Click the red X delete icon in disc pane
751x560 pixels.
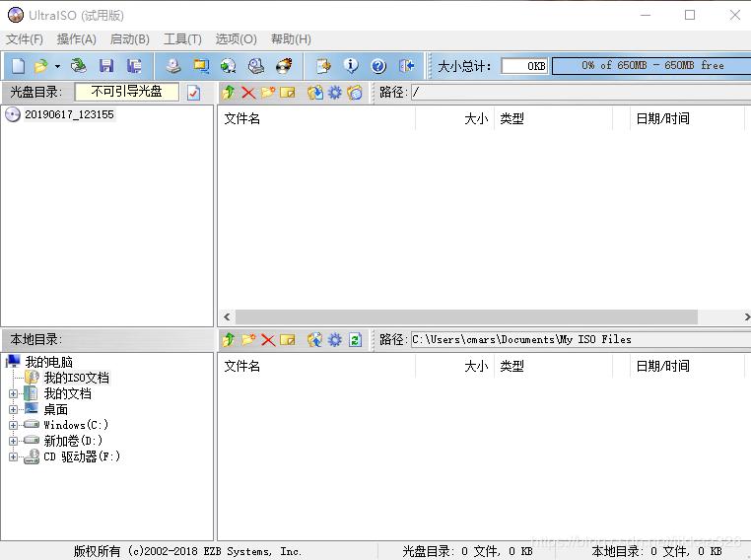pos(248,93)
